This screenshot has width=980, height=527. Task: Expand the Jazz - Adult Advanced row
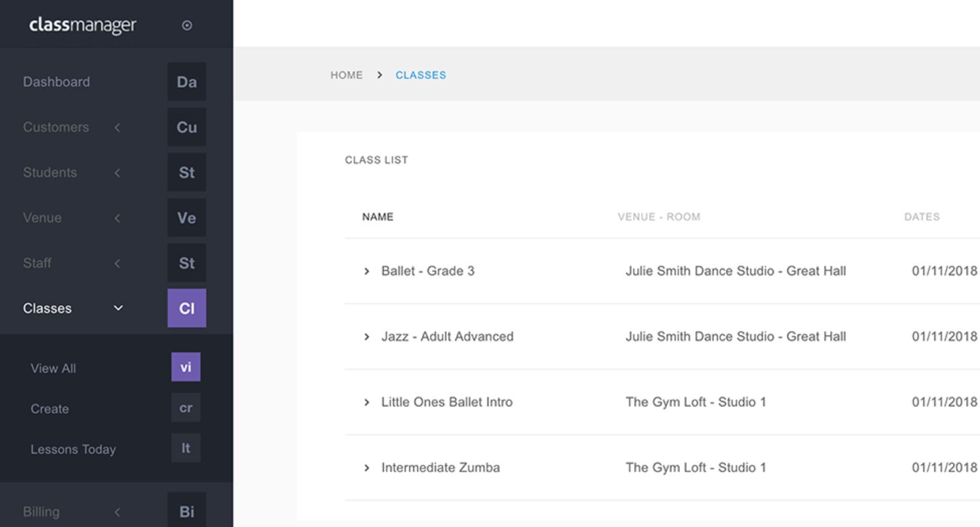coord(367,337)
